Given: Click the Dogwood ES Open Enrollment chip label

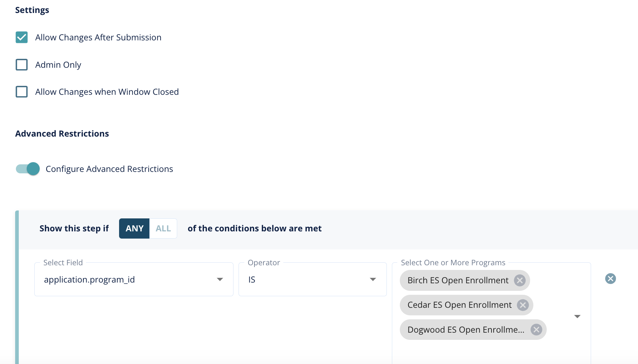Looking at the screenshot, I should point(466,330).
